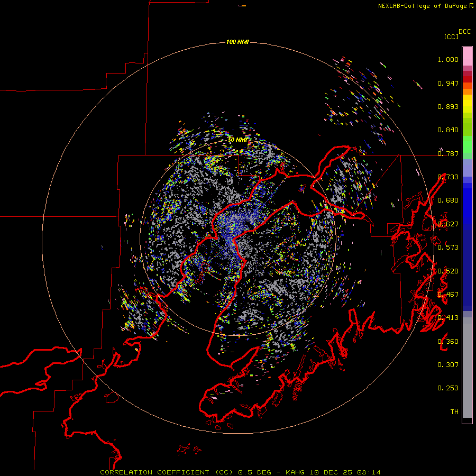Click the 0.307 scale value

[x=448, y=365]
